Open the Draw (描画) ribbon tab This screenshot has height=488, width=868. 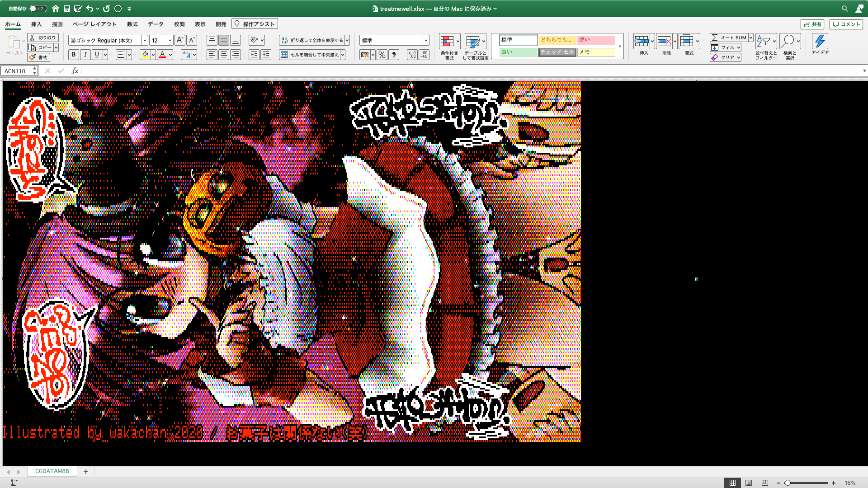(x=57, y=24)
